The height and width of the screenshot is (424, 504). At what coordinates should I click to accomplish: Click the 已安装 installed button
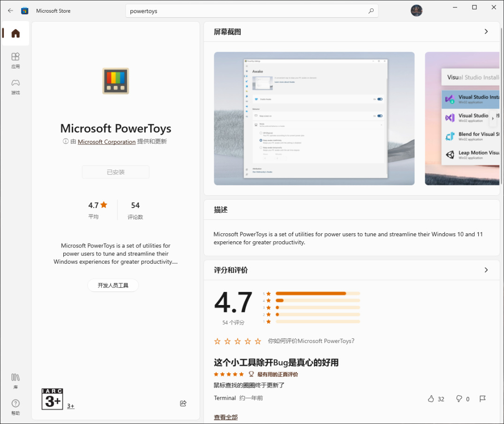pos(116,172)
